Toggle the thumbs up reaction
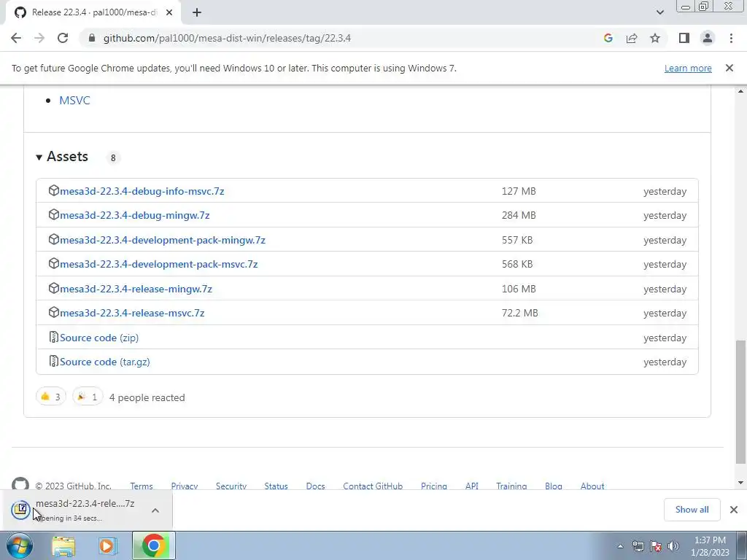This screenshot has height=560, width=747. 51,397
